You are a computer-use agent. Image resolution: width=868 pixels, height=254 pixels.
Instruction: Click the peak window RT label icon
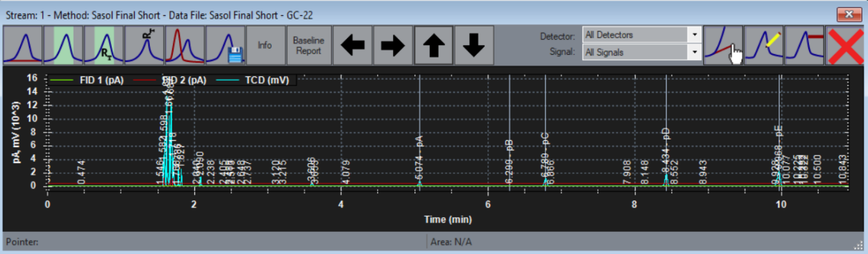103,46
